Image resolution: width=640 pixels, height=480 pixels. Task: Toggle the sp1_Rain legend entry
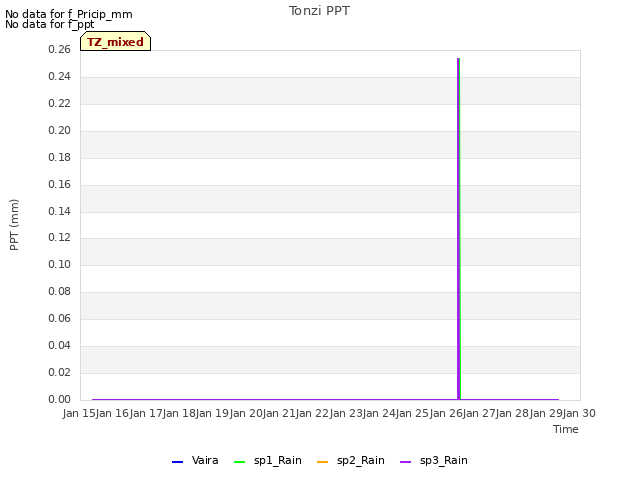268,460
